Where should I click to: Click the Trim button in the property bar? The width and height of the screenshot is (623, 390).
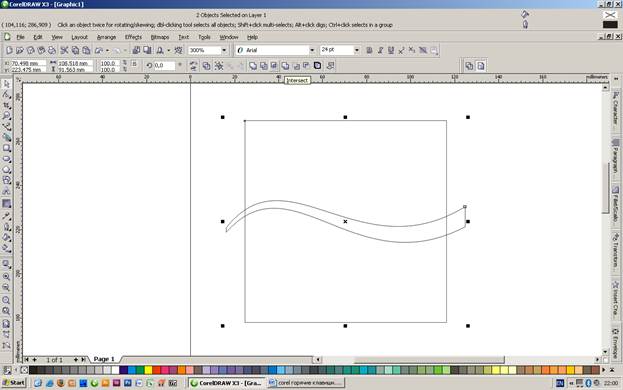coord(264,66)
